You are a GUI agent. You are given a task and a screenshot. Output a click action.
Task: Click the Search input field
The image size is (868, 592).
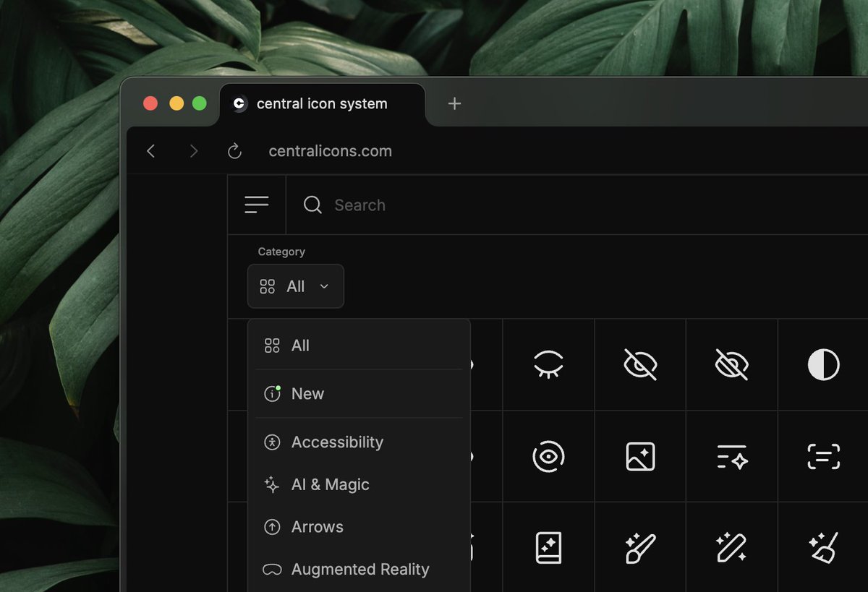[x=577, y=205]
